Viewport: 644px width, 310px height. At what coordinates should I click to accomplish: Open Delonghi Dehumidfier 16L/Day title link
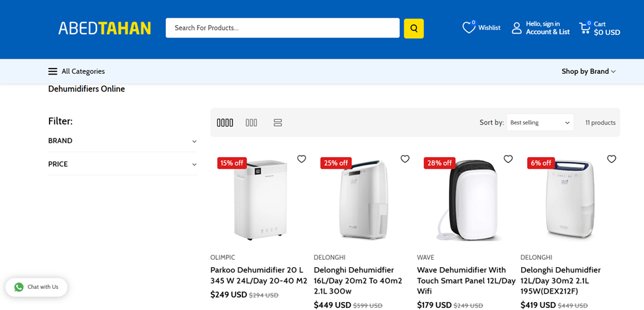[x=358, y=281]
